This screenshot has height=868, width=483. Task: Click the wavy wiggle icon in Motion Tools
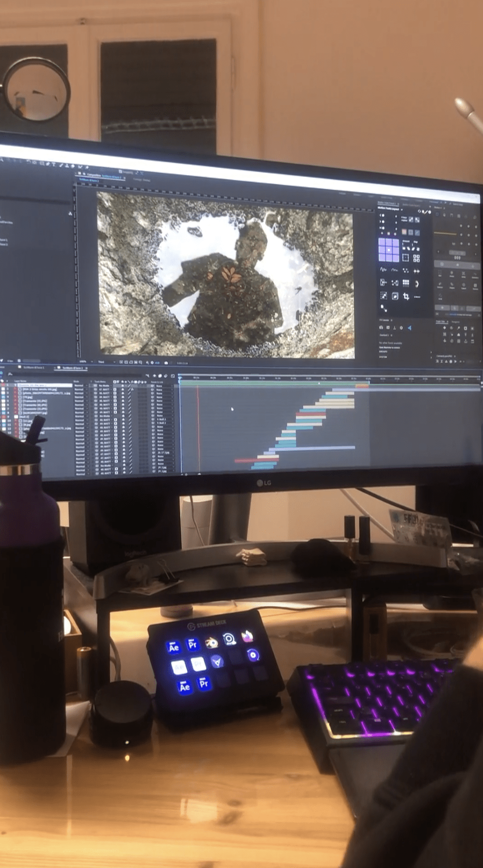click(383, 269)
